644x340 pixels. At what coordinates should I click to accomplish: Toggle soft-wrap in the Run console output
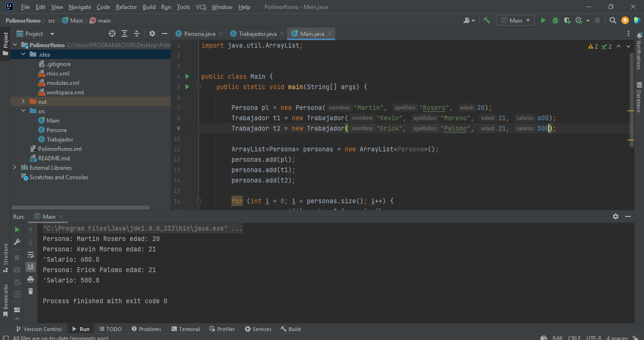30,254
